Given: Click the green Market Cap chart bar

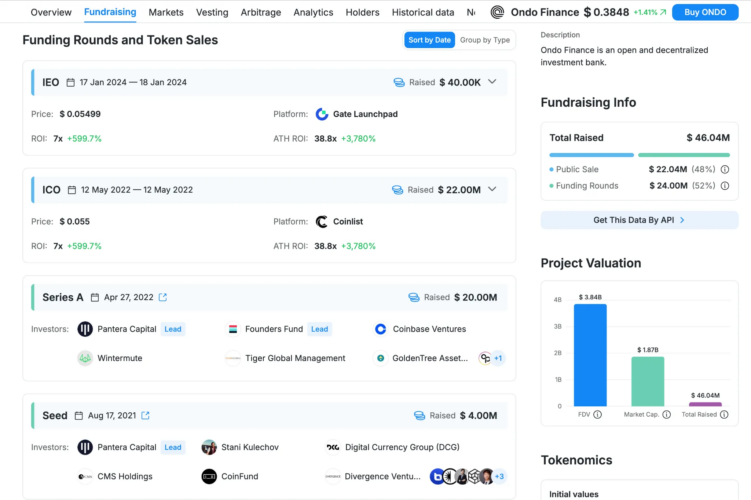Looking at the screenshot, I should (648, 381).
